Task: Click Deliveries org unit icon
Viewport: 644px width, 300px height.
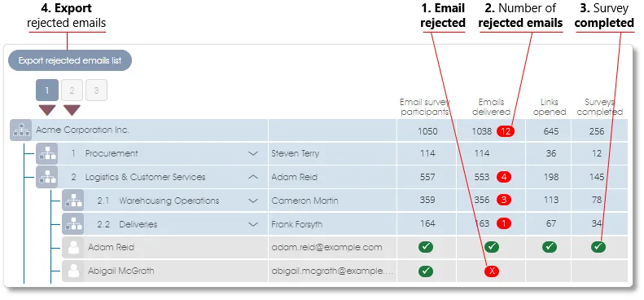Action: [x=72, y=224]
